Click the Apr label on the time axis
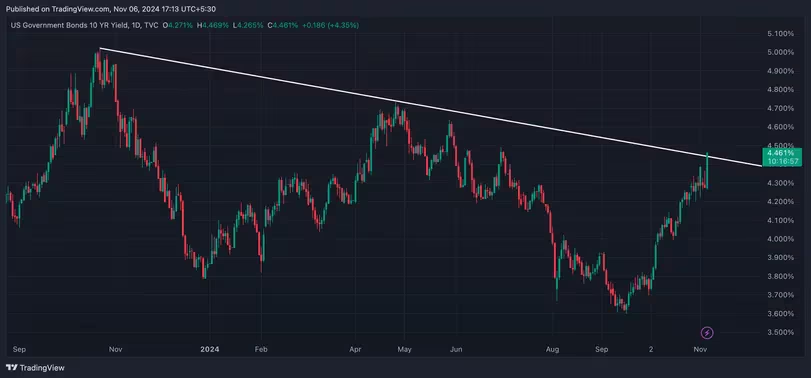The width and height of the screenshot is (811, 378). click(355, 350)
